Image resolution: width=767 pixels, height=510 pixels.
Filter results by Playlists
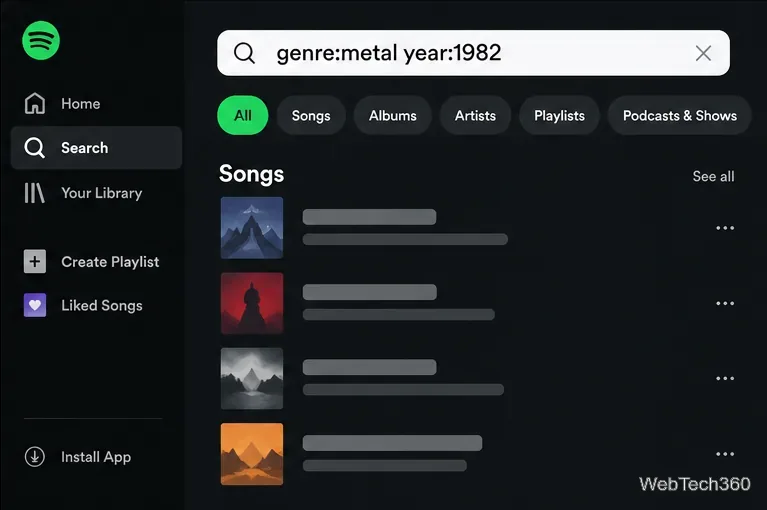tap(559, 115)
